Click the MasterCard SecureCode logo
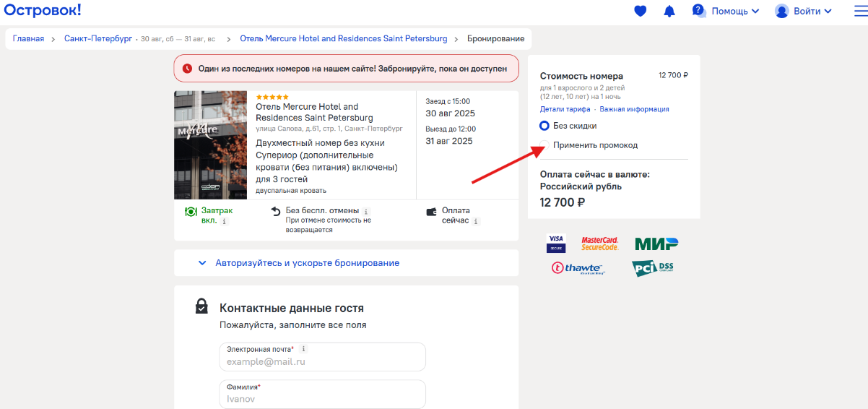The image size is (868, 409). click(600, 244)
